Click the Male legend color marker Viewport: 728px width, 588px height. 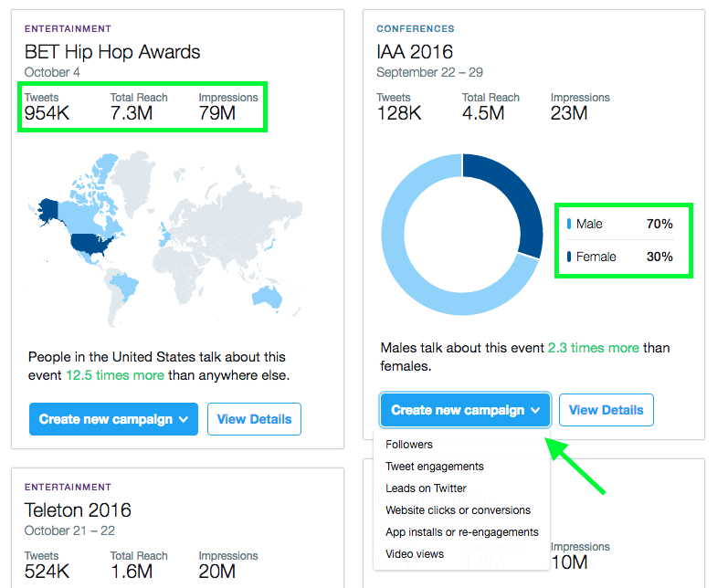[x=569, y=224]
